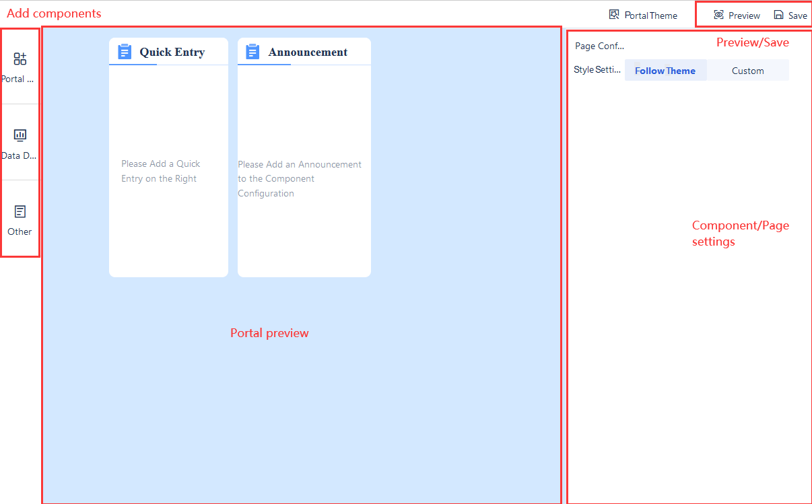This screenshot has height=504, width=812.
Task: Select the Portal components sidebar icon
Action: coord(20,59)
